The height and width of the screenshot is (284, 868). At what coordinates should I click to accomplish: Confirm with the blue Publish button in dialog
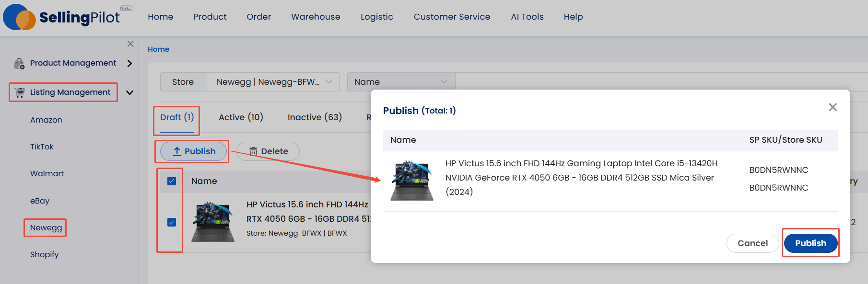coord(811,243)
